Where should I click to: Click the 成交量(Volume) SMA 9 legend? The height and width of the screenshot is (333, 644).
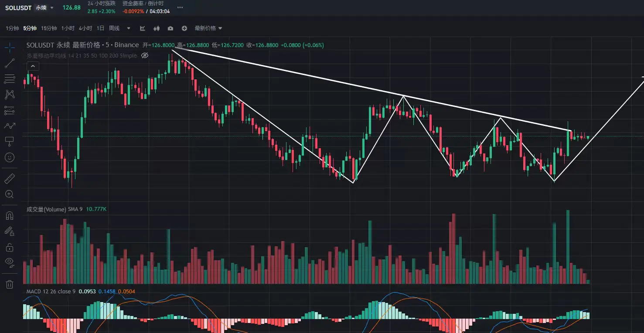pyautogui.click(x=55, y=209)
